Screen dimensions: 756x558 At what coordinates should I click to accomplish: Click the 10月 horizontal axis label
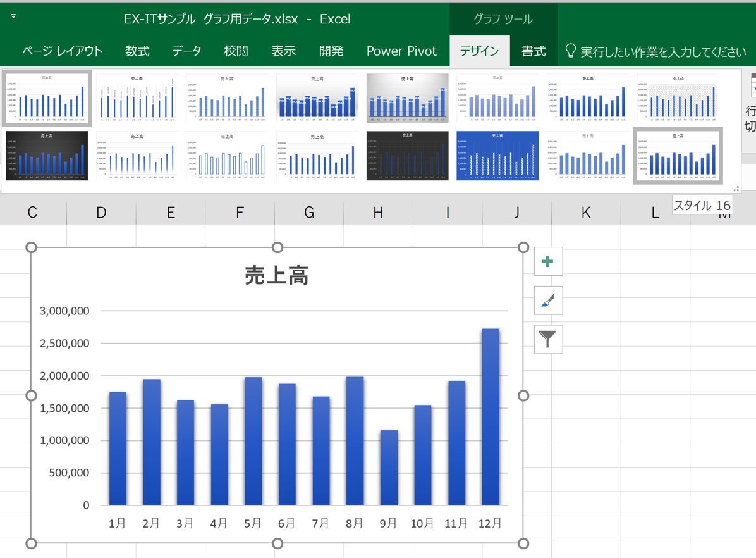pos(422,523)
